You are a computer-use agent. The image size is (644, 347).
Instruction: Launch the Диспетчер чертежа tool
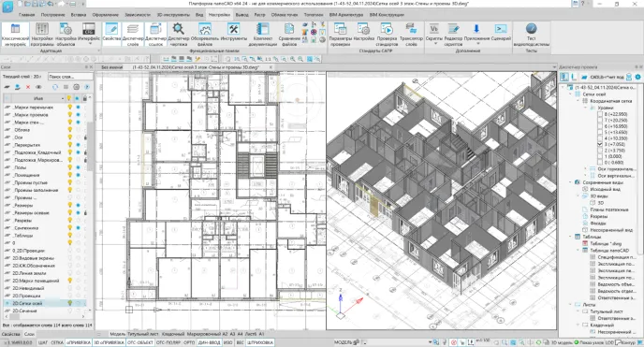[x=178, y=34]
